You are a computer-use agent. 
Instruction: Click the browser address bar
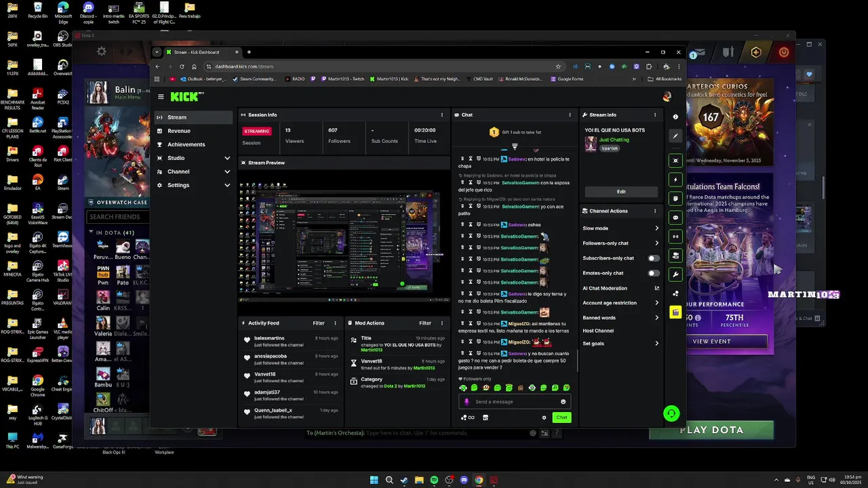click(x=383, y=66)
